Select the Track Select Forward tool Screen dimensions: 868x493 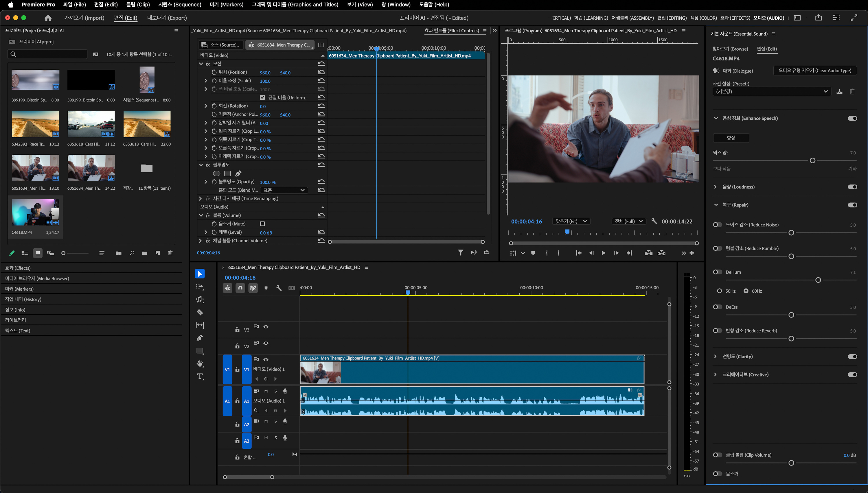[200, 287]
